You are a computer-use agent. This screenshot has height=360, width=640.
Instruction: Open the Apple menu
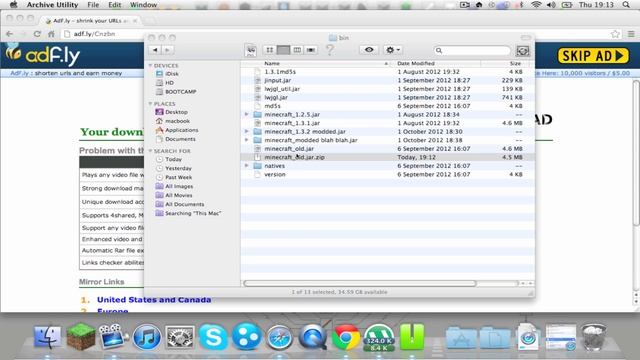pyautogui.click(x=13, y=5)
